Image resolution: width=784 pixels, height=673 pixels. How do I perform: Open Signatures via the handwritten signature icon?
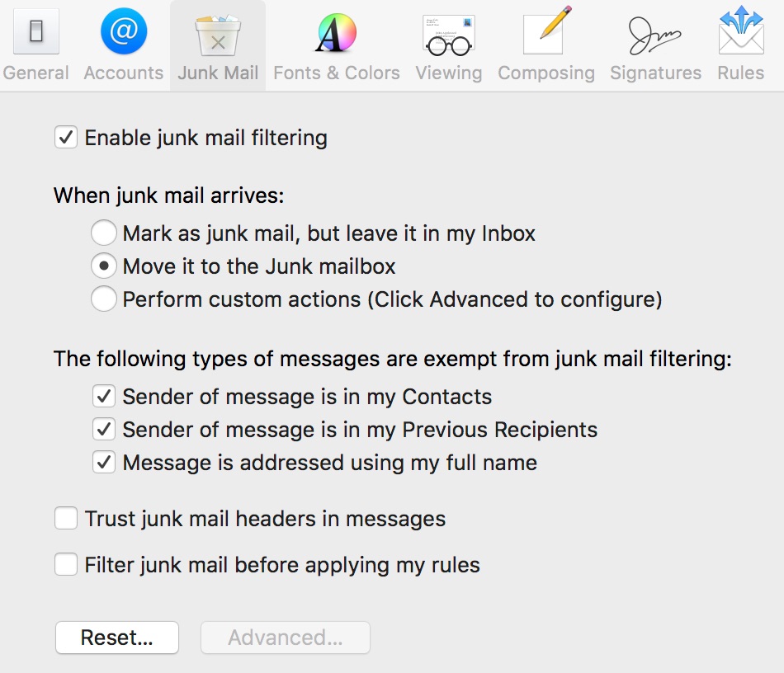(x=655, y=35)
